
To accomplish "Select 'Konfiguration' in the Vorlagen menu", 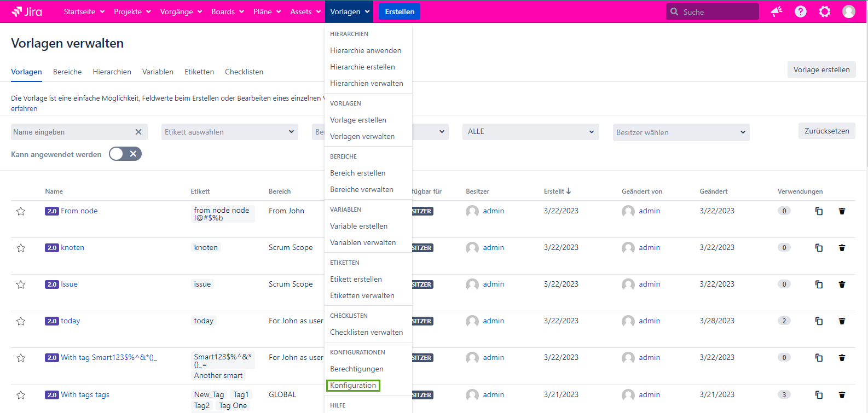I will coord(353,386).
